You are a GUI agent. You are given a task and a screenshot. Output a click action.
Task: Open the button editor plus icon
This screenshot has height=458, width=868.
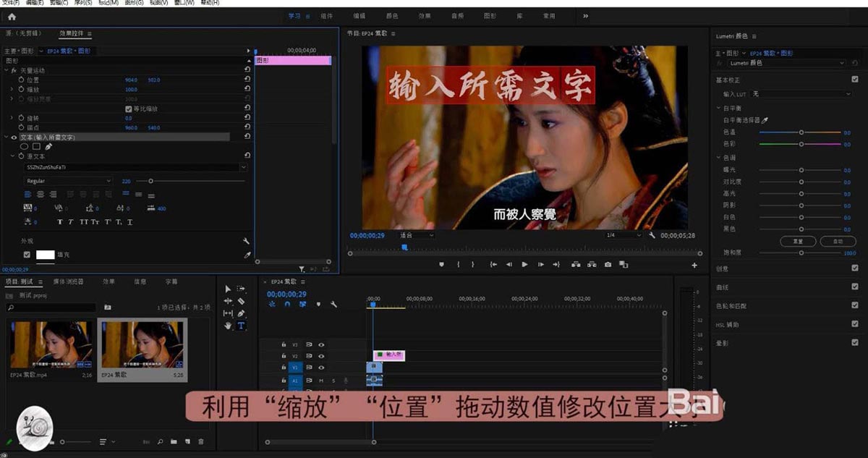pyautogui.click(x=694, y=266)
